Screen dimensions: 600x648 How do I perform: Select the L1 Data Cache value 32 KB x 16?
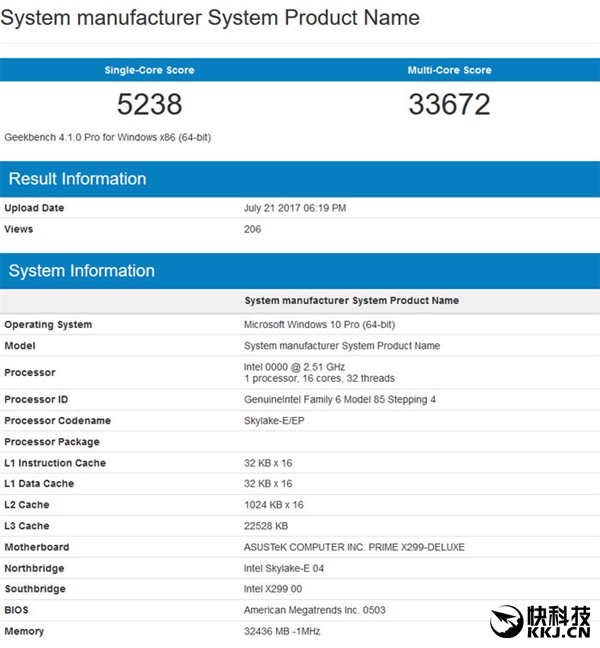pos(268,484)
